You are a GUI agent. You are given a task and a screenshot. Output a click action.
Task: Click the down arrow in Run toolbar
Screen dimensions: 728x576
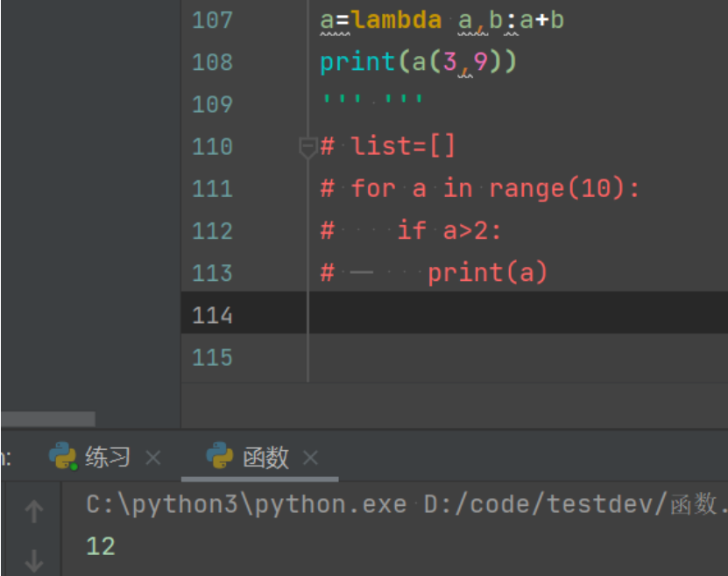[34, 560]
